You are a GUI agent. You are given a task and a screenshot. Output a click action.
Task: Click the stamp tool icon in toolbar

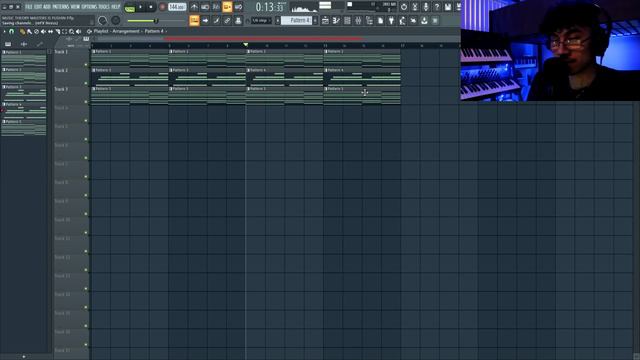238,20
